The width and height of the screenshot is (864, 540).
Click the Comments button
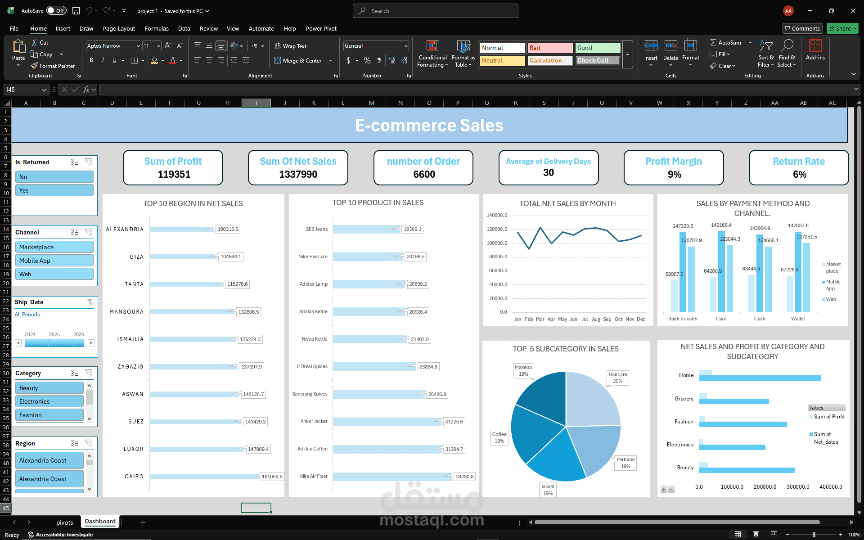click(x=802, y=29)
